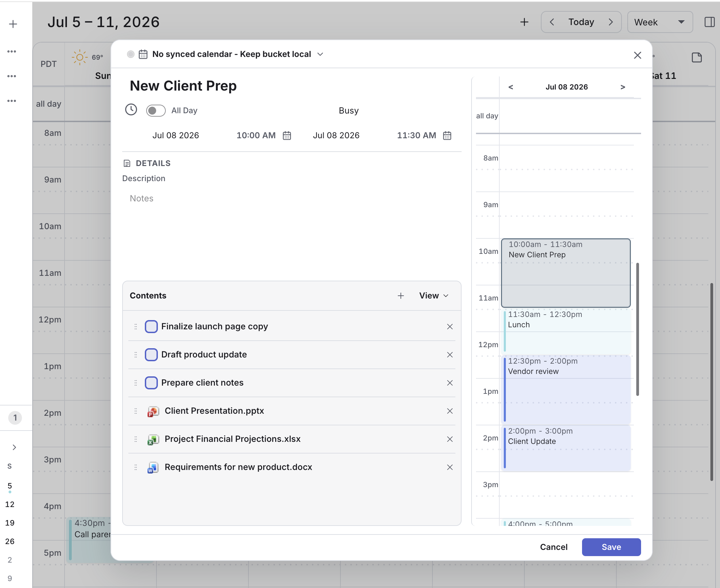Click the notification badge showing 1

click(15, 418)
